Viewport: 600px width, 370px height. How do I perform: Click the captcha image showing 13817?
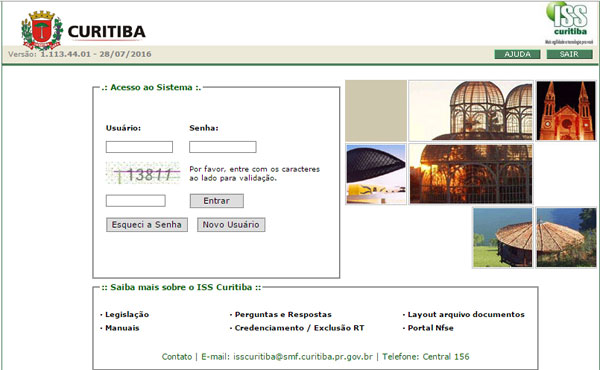pyautogui.click(x=143, y=173)
